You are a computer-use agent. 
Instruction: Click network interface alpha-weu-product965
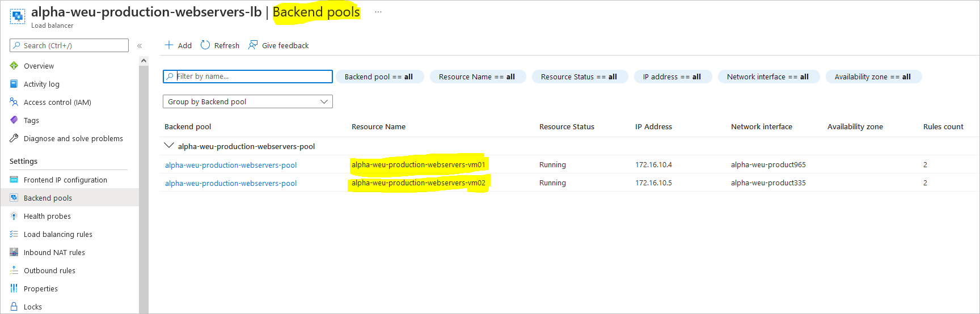pyautogui.click(x=768, y=164)
